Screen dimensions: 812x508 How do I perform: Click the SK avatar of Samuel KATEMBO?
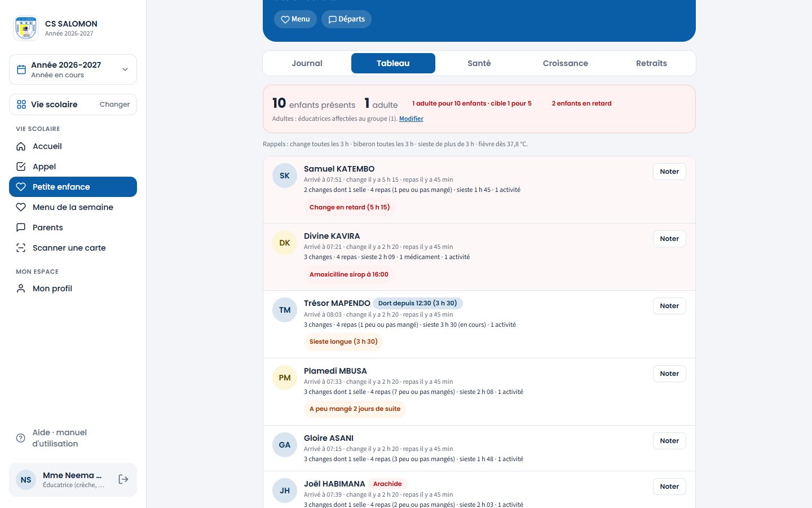coord(285,176)
